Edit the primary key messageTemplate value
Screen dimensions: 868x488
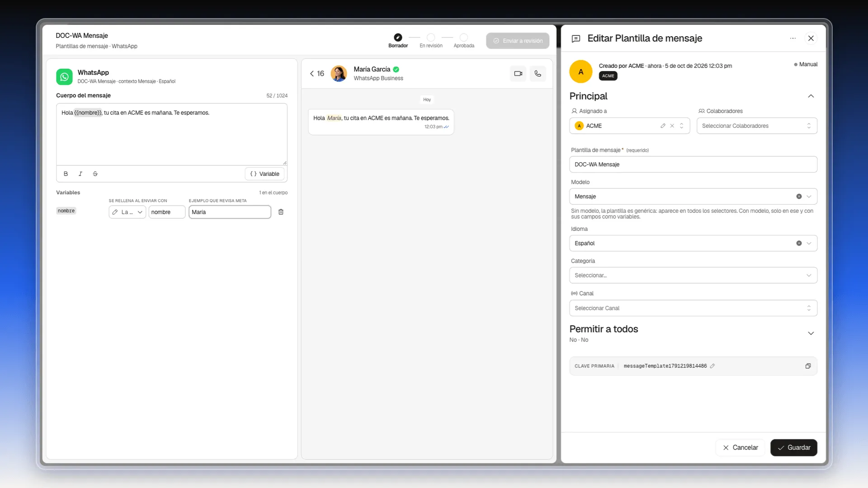click(x=712, y=366)
